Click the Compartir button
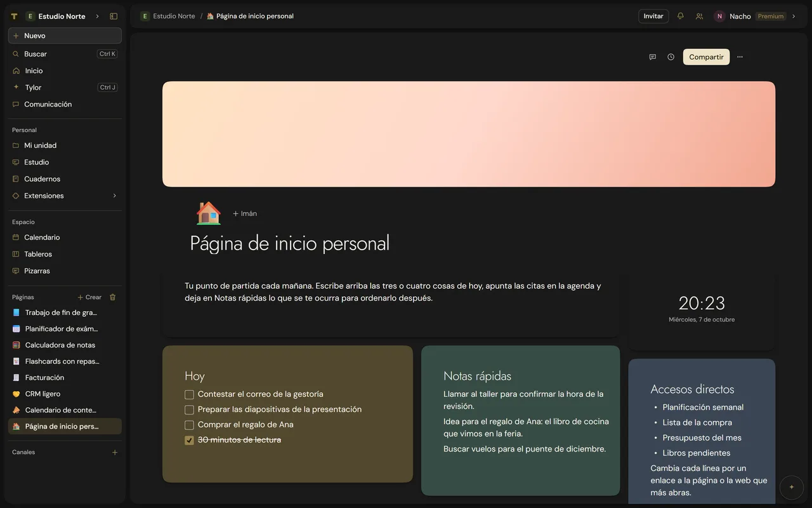 706,57
